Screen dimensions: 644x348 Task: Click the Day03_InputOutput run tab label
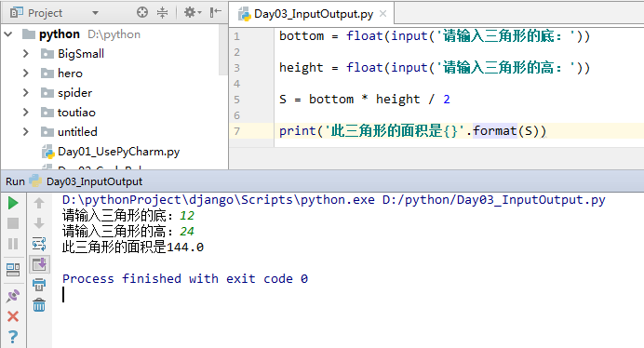click(94, 181)
